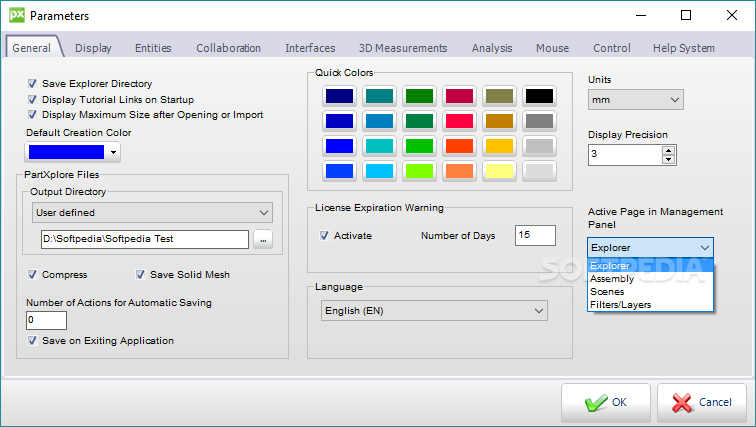This screenshot has width=756, height=427.
Task: Pick the bright red-pink quick color swatch
Action: (459, 121)
